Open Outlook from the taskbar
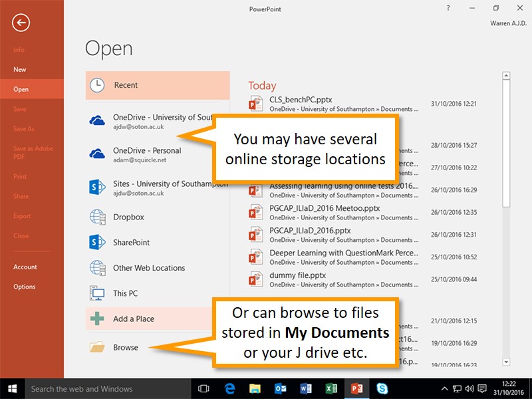This screenshot has height=399, width=532. point(280,389)
